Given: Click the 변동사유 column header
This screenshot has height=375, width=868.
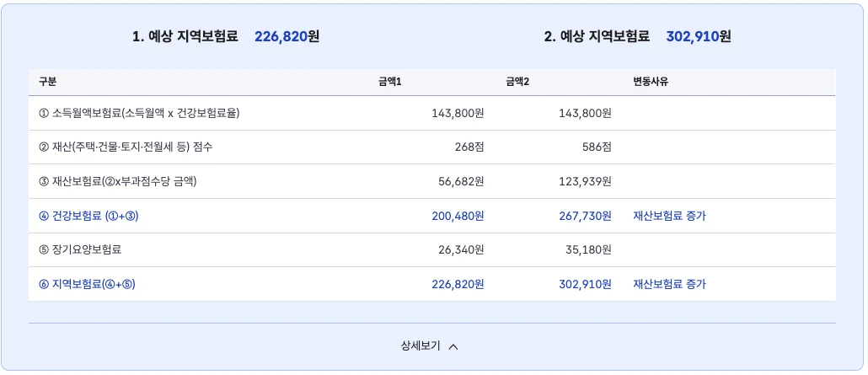Looking at the screenshot, I should point(651,82).
